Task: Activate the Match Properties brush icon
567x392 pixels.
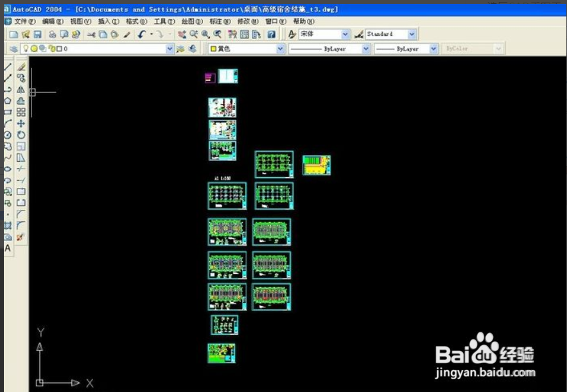Action: [x=126, y=34]
